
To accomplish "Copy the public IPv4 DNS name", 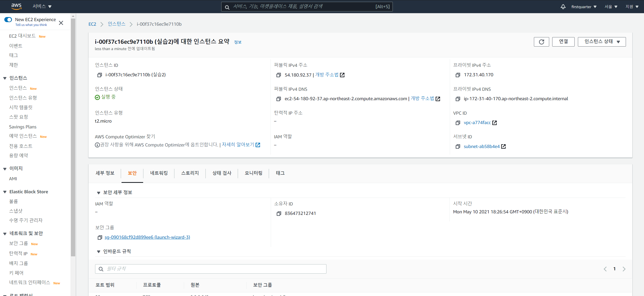I will 279,99.
